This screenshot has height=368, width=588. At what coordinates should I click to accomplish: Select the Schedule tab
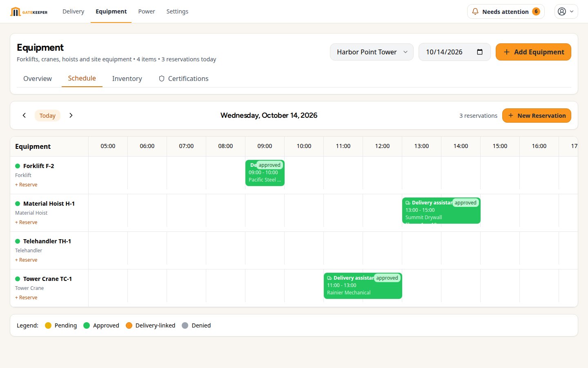click(82, 78)
